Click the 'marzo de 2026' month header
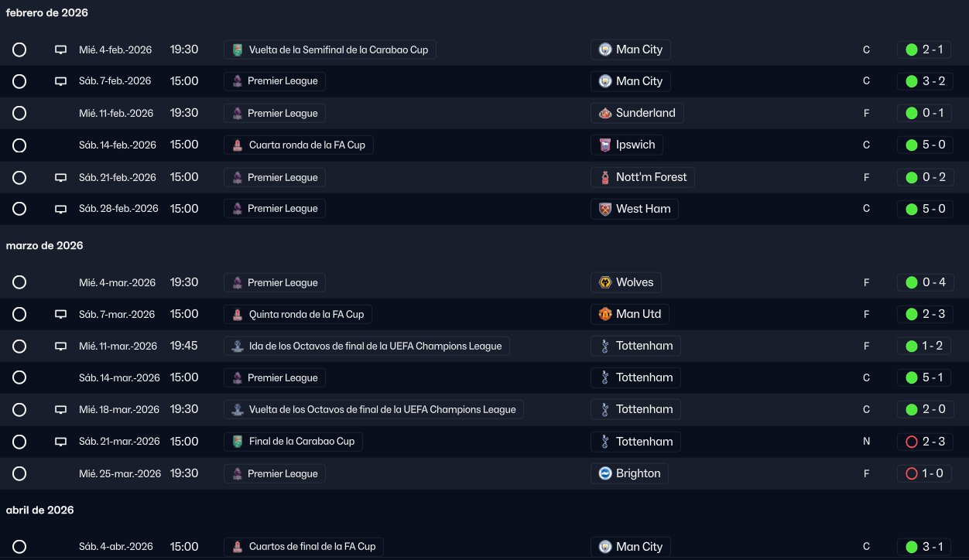This screenshot has width=969, height=560. point(44,245)
